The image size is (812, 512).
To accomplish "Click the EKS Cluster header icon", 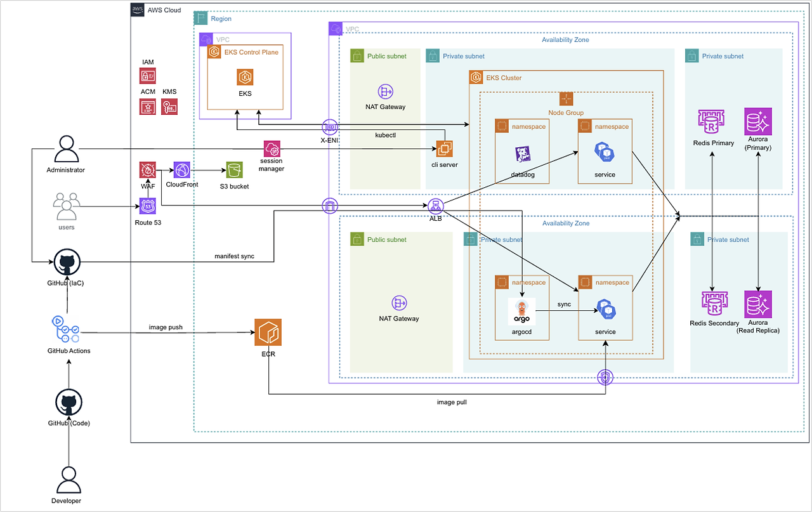I will [476, 77].
